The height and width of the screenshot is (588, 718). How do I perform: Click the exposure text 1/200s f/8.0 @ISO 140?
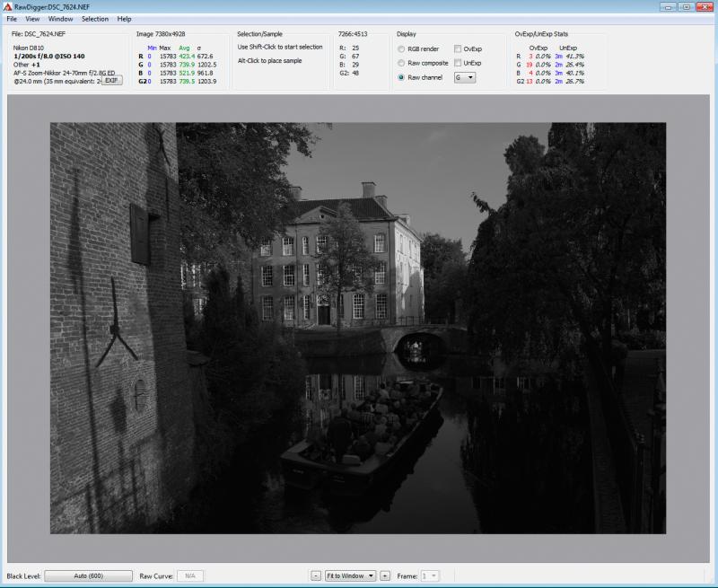(49, 57)
